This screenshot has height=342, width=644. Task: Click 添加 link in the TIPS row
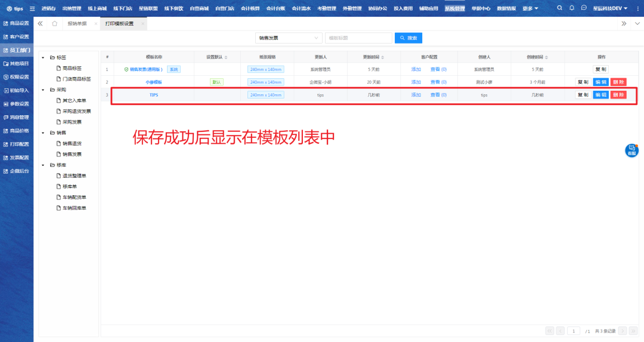(416, 95)
